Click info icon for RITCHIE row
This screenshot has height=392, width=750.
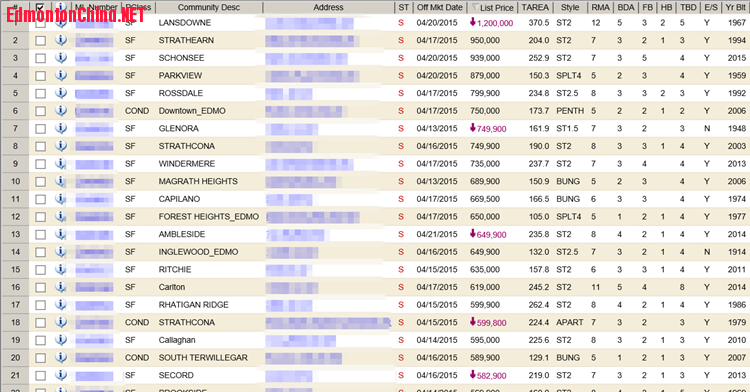point(61,269)
